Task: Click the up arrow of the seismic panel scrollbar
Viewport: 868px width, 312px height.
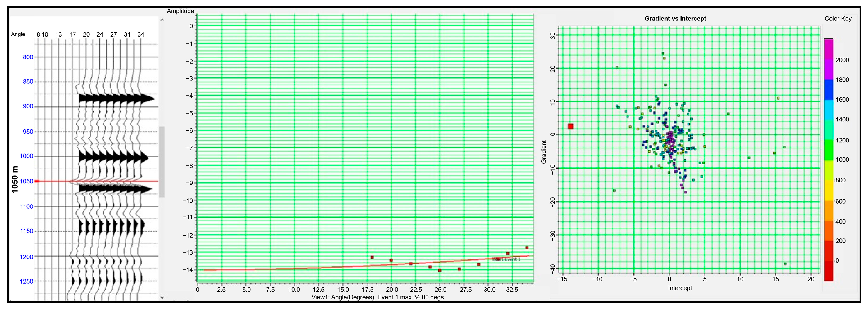Action: point(162,20)
